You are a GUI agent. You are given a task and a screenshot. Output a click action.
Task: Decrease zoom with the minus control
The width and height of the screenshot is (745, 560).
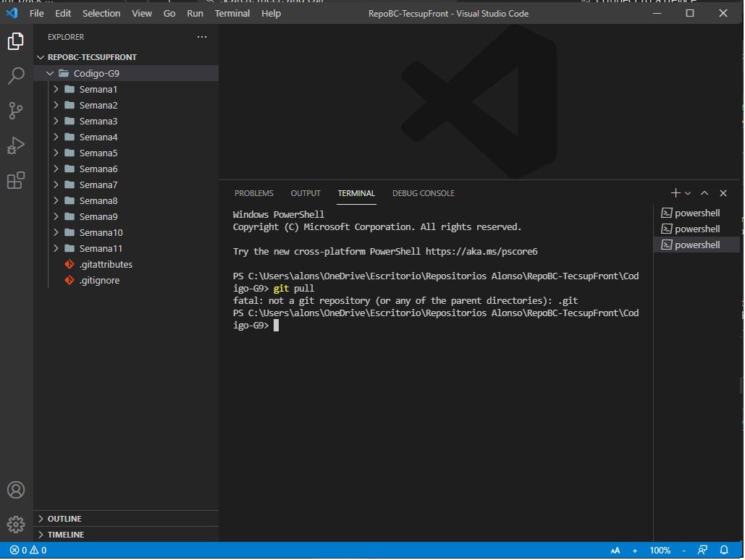coord(683,550)
